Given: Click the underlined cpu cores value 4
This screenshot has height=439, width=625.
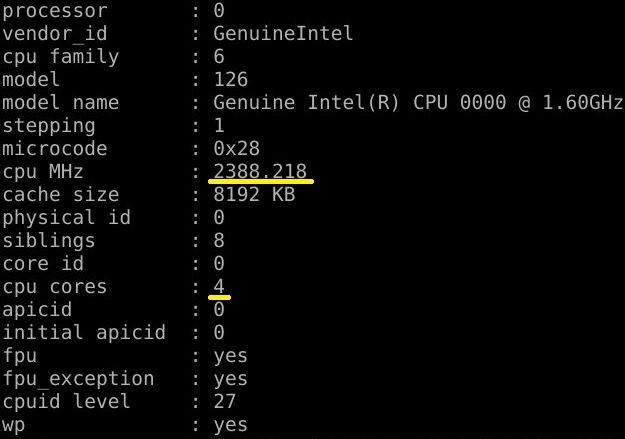Looking at the screenshot, I should tap(219, 287).
